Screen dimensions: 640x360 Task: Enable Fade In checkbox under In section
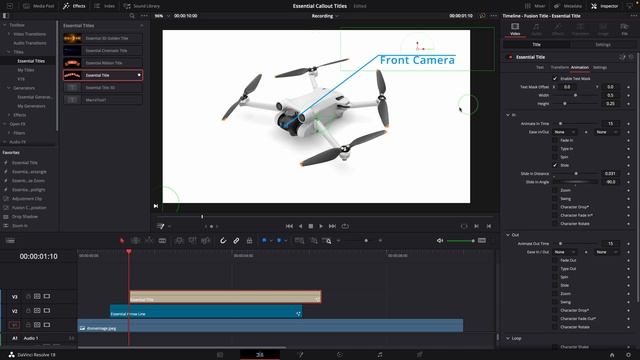pyautogui.click(x=555, y=140)
